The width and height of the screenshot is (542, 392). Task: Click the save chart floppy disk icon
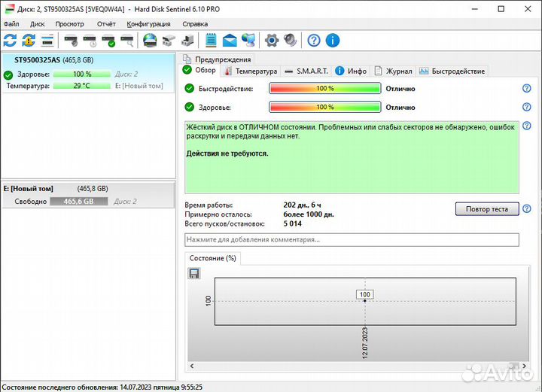(194, 274)
